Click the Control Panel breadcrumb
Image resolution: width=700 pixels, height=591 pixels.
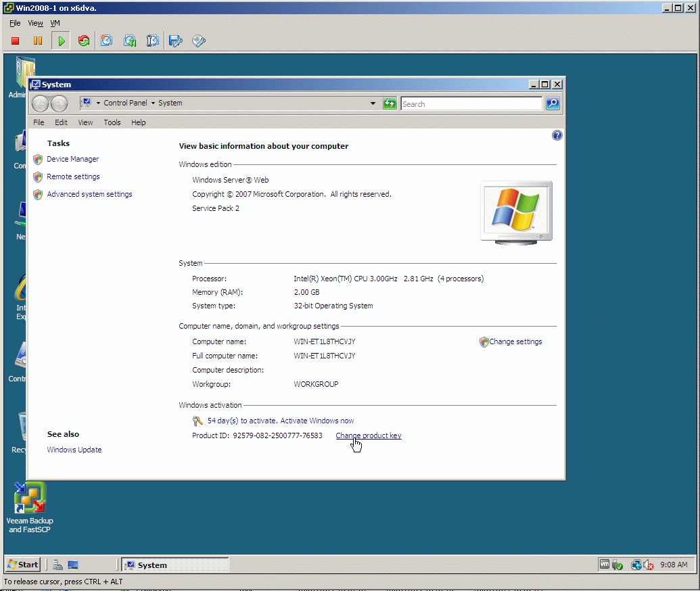[125, 103]
